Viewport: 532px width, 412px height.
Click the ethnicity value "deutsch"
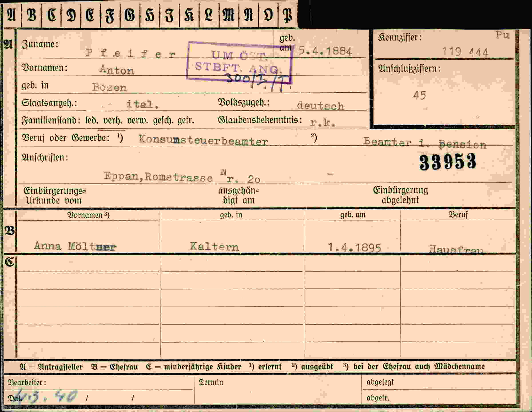[320, 106]
